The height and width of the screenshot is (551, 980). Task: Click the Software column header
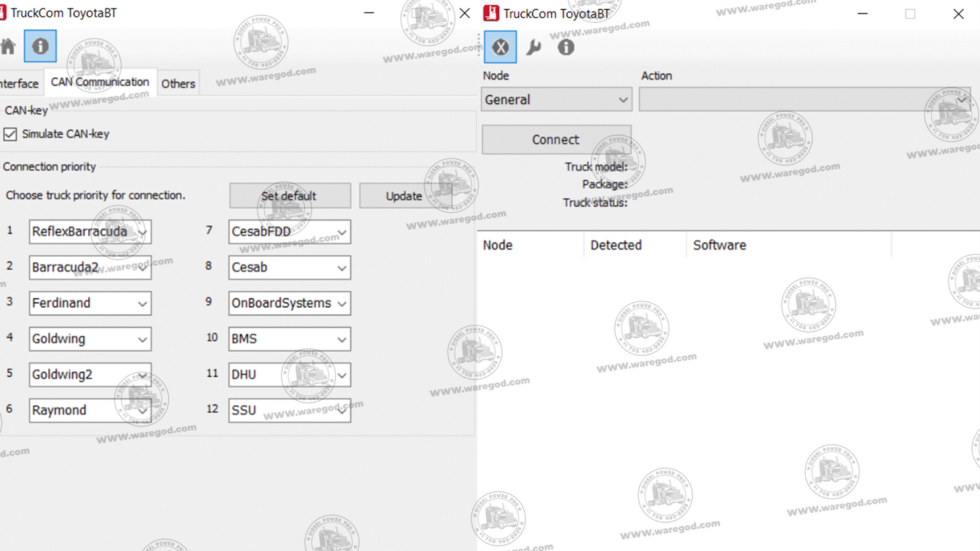coord(789,245)
